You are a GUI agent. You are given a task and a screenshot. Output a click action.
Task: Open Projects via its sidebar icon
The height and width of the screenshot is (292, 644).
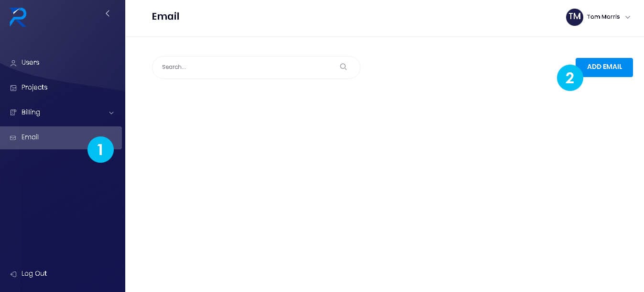click(13, 88)
